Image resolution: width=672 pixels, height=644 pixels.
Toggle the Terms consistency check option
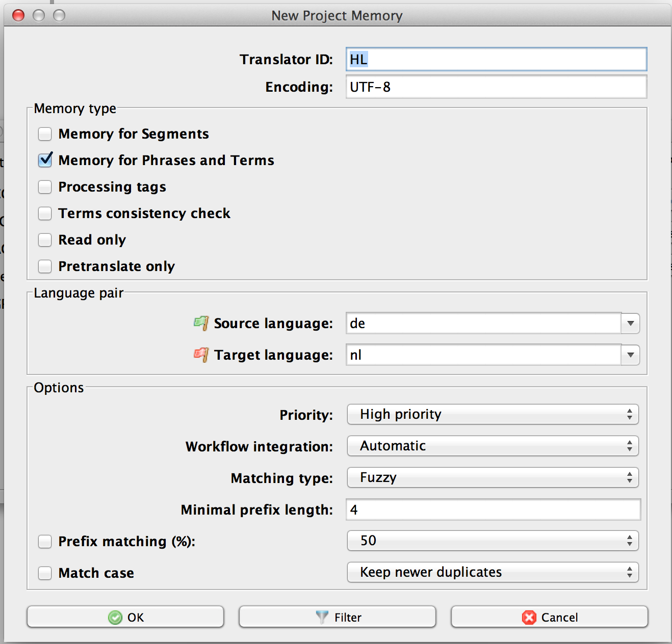click(x=45, y=213)
